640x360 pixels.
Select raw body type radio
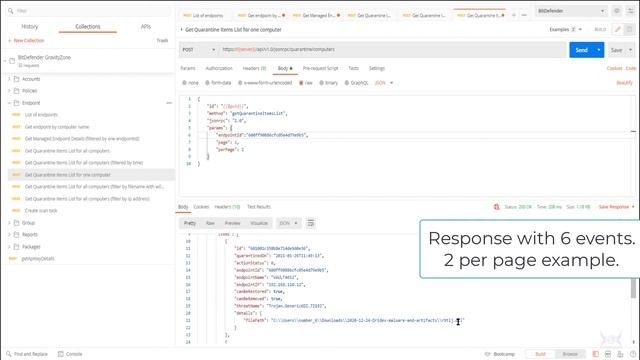301,83
